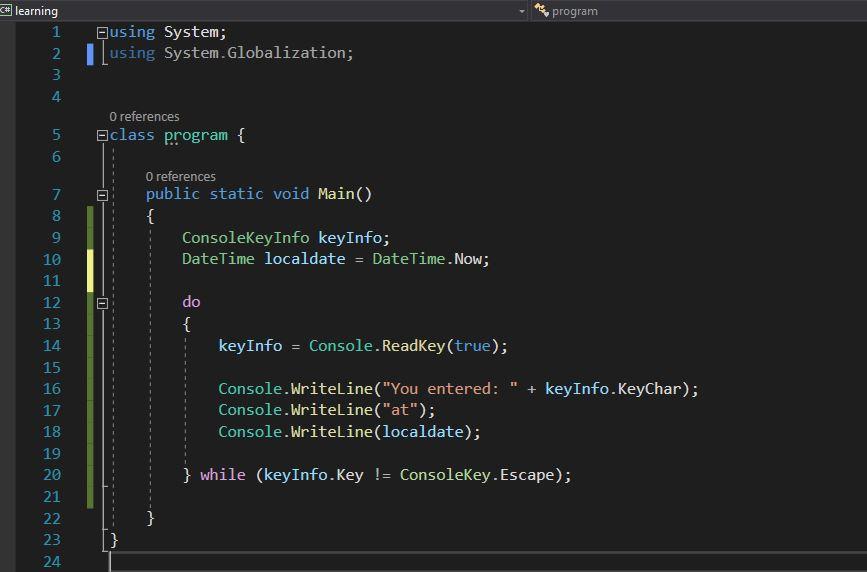Image resolution: width=867 pixels, height=572 pixels.
Task: Click 'Escape' in ConsoleKey.Escape
Action: tap(527, 475)
